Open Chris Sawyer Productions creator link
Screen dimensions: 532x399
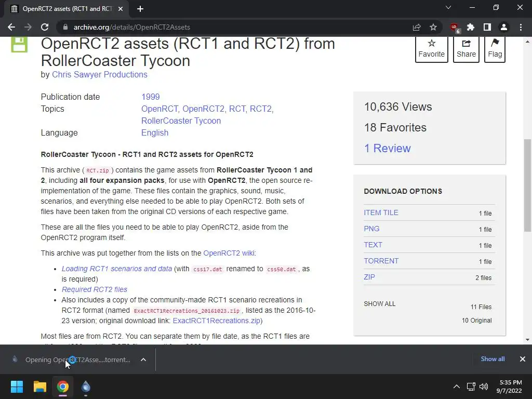point(99,75)
